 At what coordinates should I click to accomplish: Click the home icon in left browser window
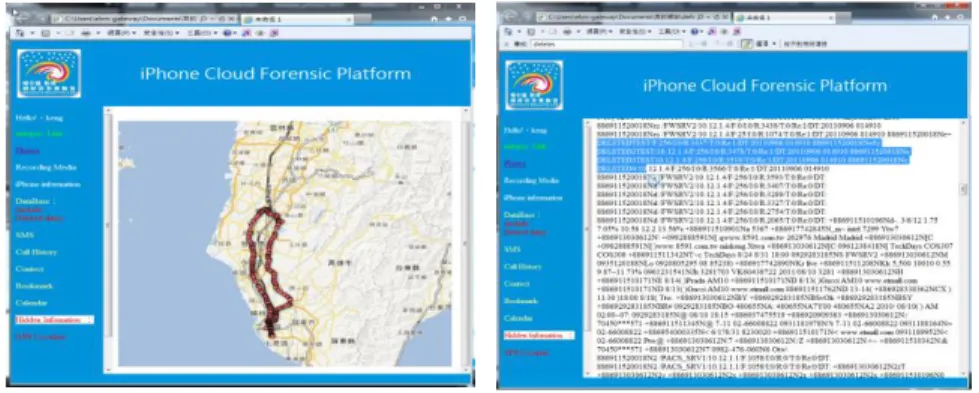[434, 19]
